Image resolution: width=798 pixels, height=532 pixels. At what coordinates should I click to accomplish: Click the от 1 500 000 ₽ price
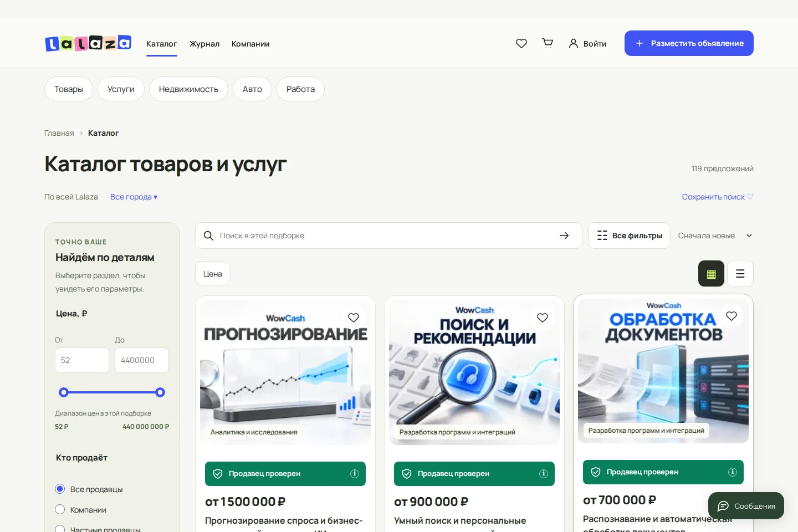(245, 502)
